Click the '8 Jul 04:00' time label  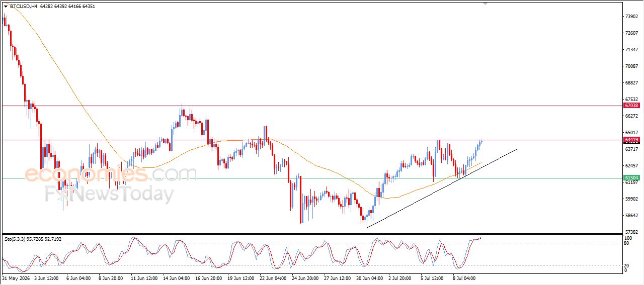465,277
